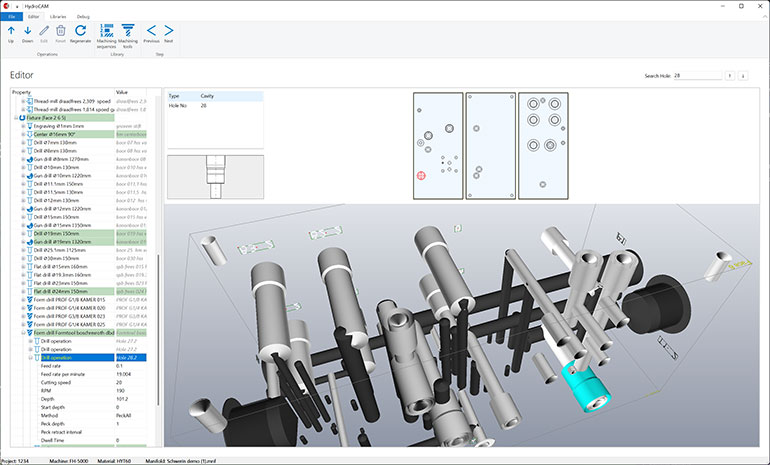Click the quick access dropdown arrow in title bar

coord(16,6)
